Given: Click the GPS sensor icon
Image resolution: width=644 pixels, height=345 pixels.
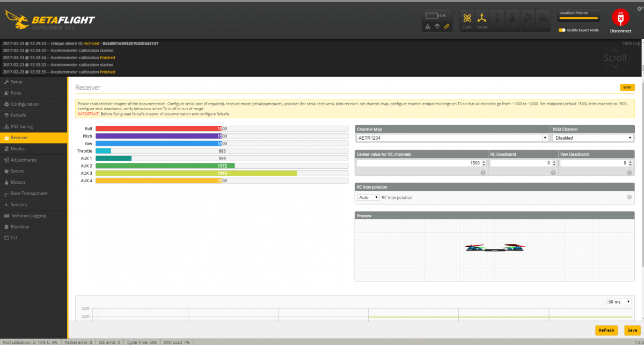Looking at the screenshot, I should [x=528, y=20].
